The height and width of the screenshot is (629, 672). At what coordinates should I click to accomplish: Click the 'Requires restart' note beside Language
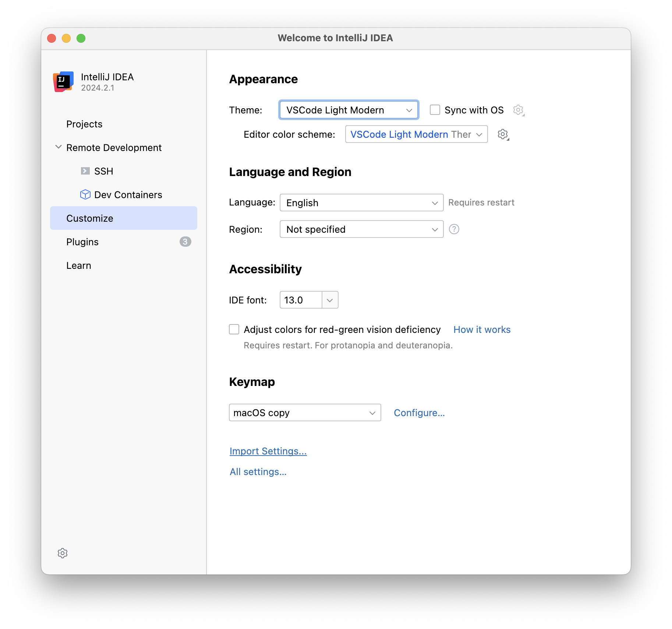(481, 203)
